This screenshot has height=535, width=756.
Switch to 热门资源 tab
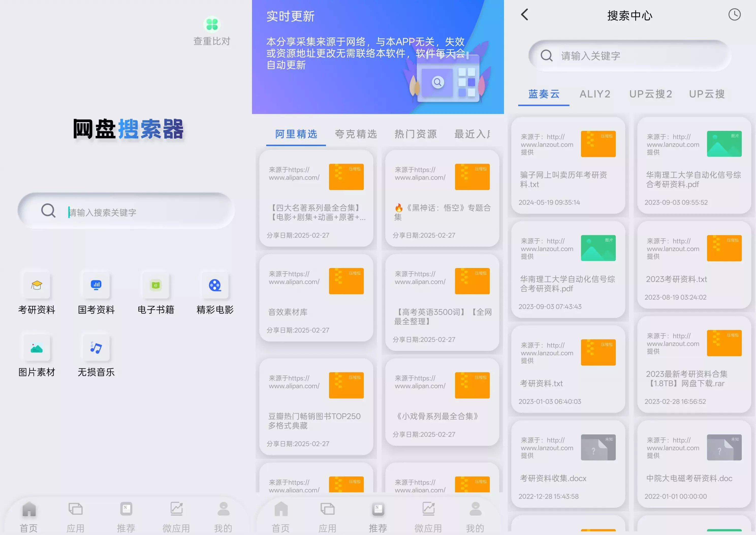415,134
